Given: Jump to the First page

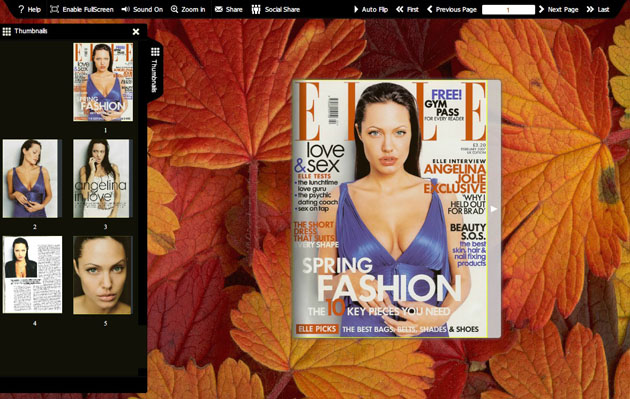Looking at the screenshot, I should 407,9.
